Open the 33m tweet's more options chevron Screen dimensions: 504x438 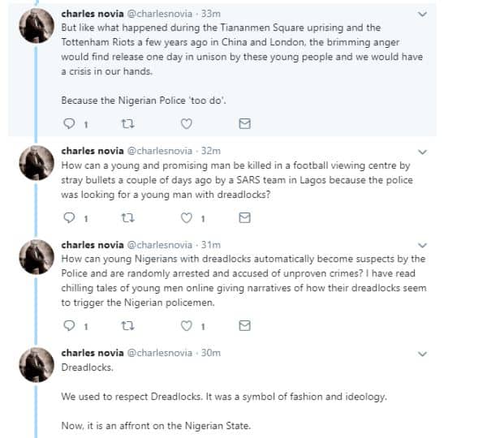422,15
